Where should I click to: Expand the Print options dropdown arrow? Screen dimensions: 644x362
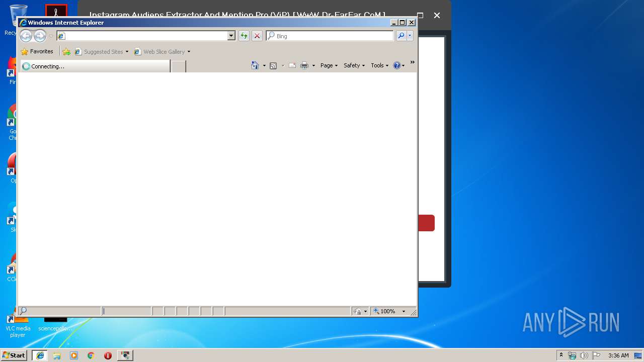tap(313, 65)
